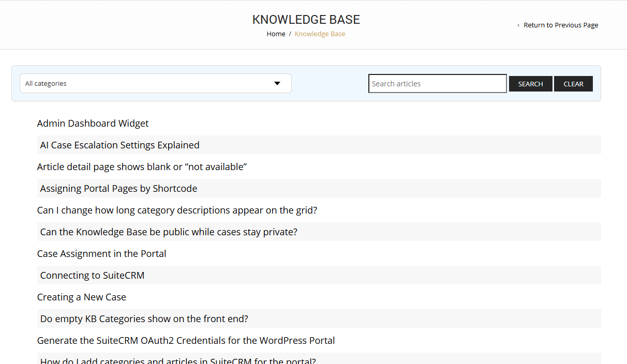Click the dropdown arrow on category filter

coord(277,83)
